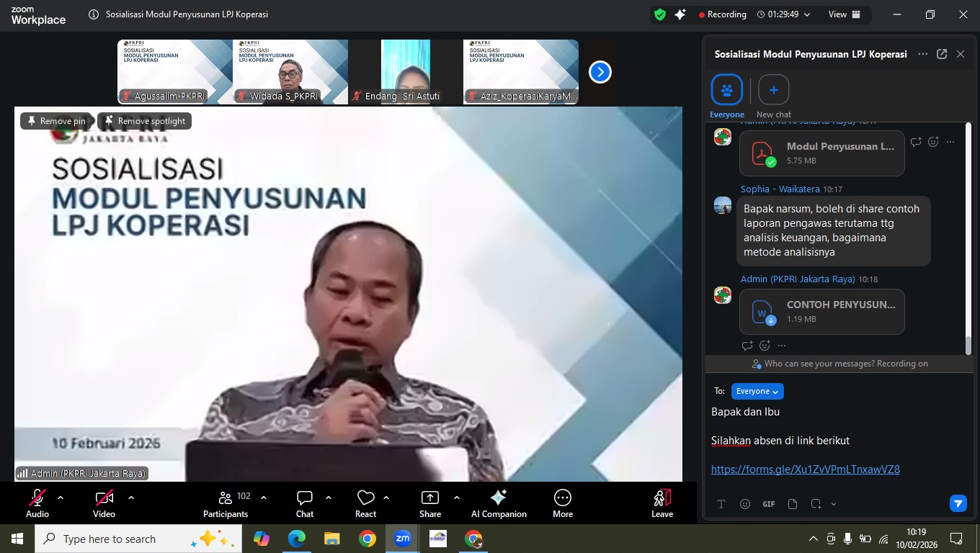Send the chat message with the arrow button

click(x=958, y=503)
